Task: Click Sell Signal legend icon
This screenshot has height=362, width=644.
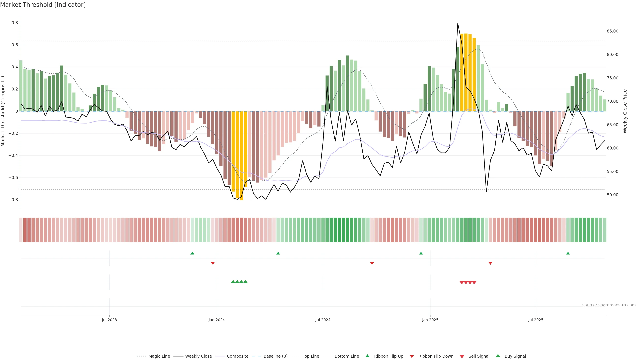Action: tap(462, 356)
